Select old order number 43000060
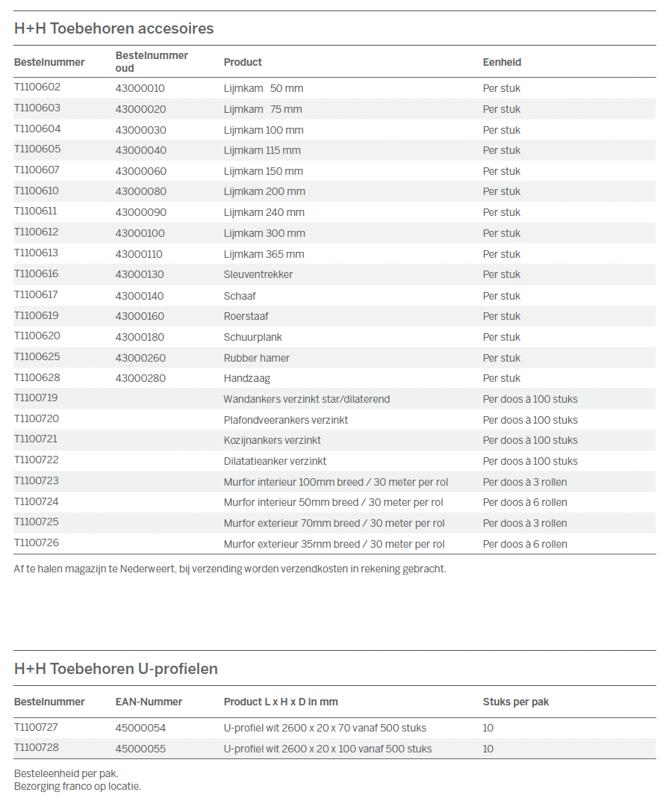 [x=141, y=171]
